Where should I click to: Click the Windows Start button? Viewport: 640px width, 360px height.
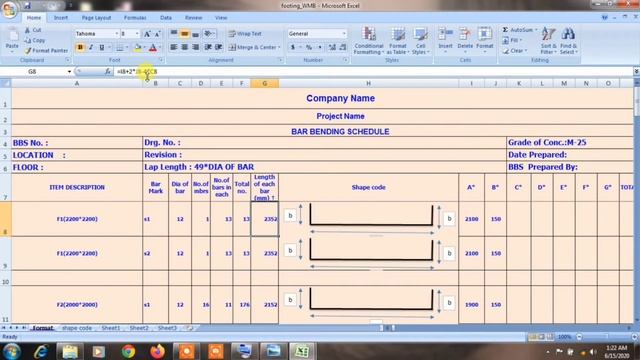[11, 351]
